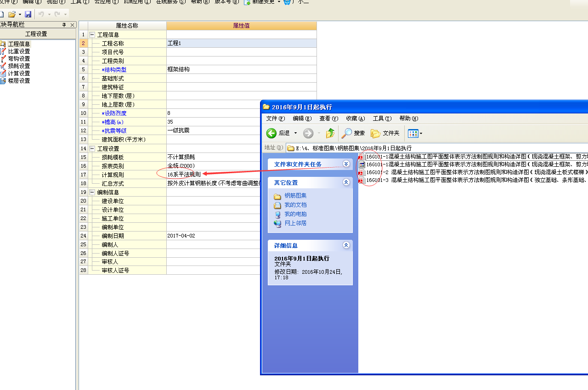Viewport: 588px width, 390px height.
Task: Pin the module navigation bar panel
Action: (64, 25)
